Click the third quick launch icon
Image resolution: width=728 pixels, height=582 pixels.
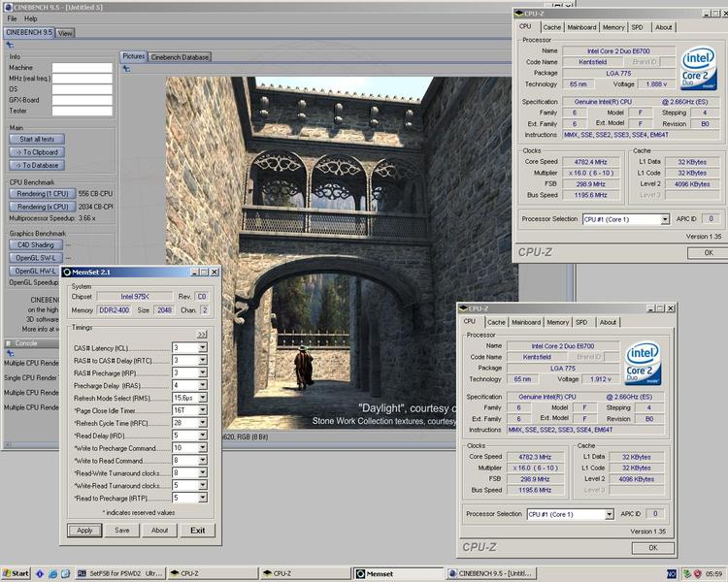coord(65,574)
